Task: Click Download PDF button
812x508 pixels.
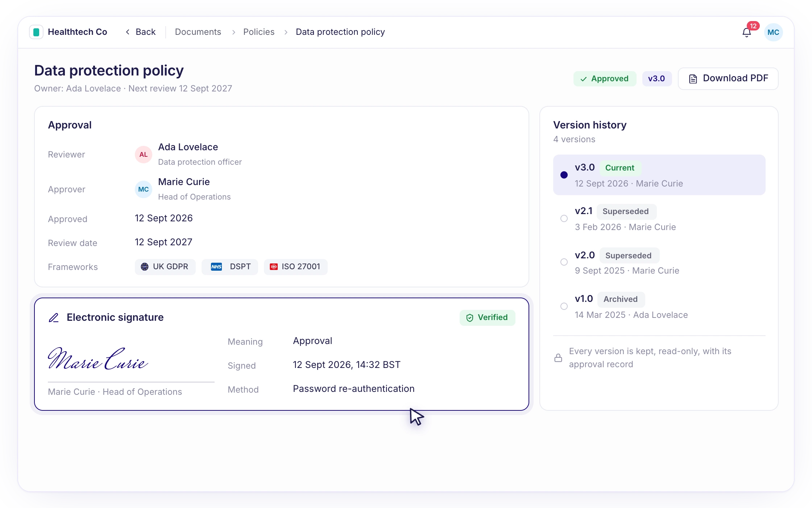Action: pos(728,79)
